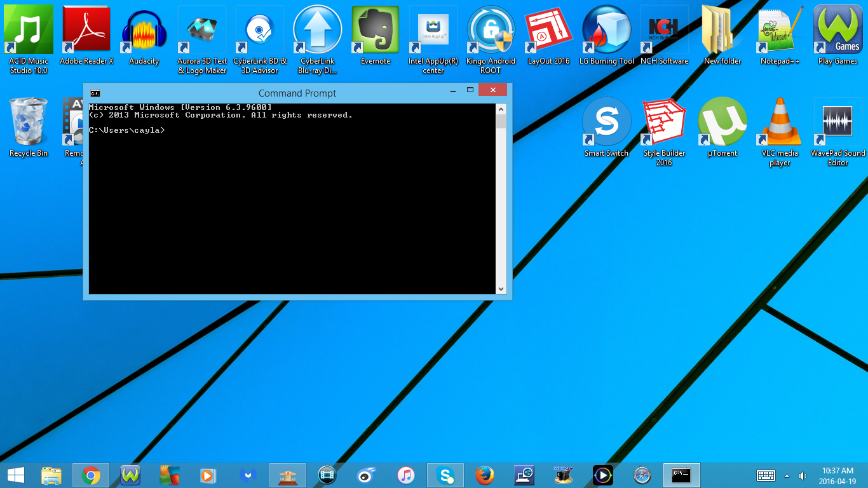Show hidden system tray icons
Image resolution: width=868 pixels, height=488 pixels.
pos(787,475)
